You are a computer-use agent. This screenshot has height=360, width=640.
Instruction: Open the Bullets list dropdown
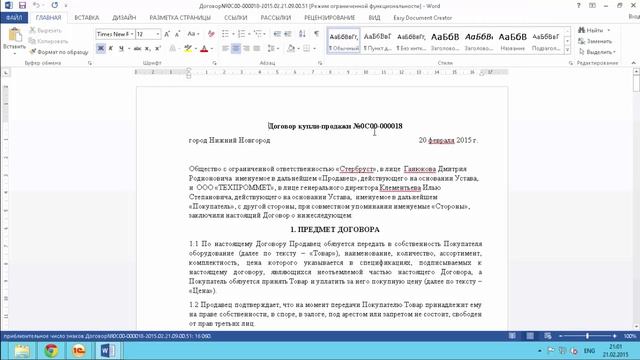pyautogui.click(x=233, y=34)
